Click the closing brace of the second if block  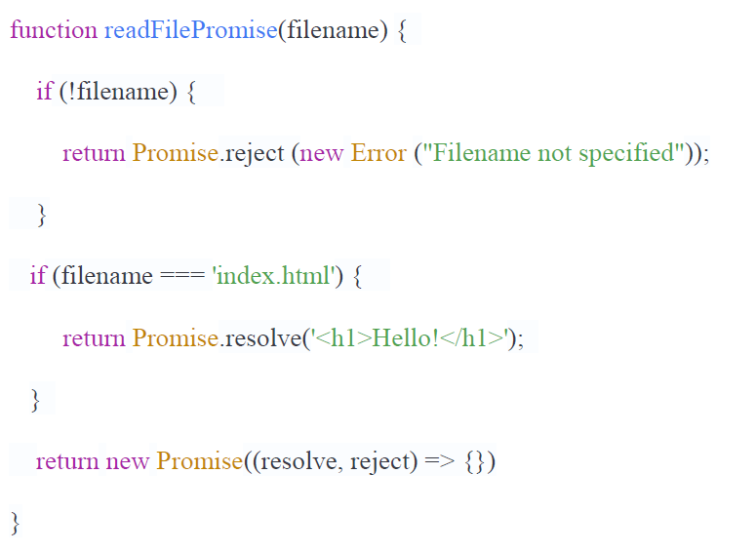[x=35, y=400]
